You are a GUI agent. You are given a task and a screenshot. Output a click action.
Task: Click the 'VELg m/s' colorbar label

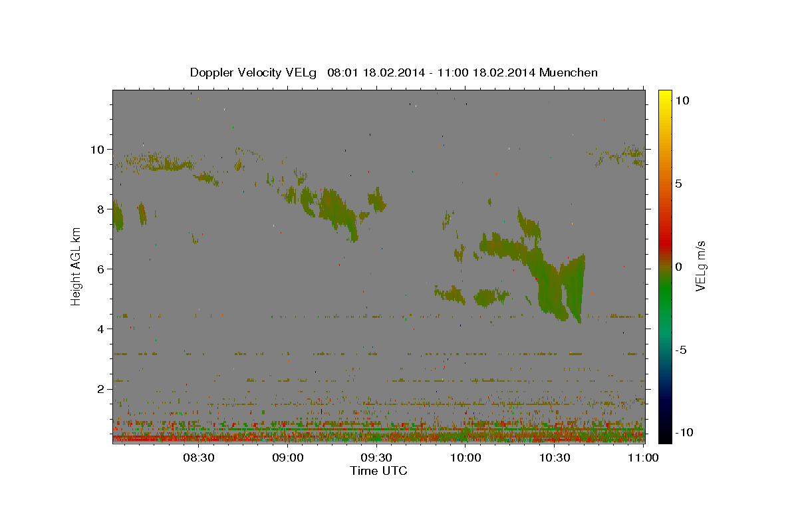point(700,267)
